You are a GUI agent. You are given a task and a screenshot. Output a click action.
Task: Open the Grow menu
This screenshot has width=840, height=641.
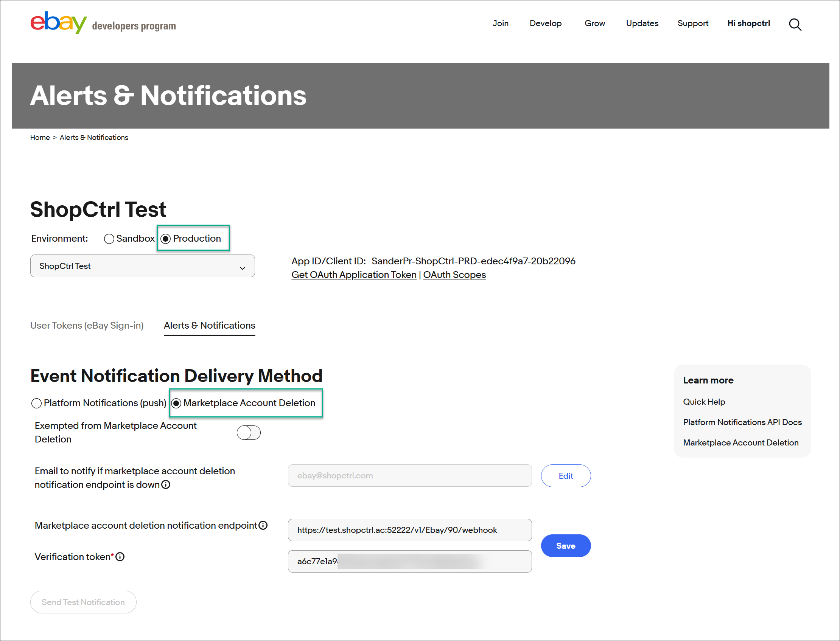(x=594, y=23)
